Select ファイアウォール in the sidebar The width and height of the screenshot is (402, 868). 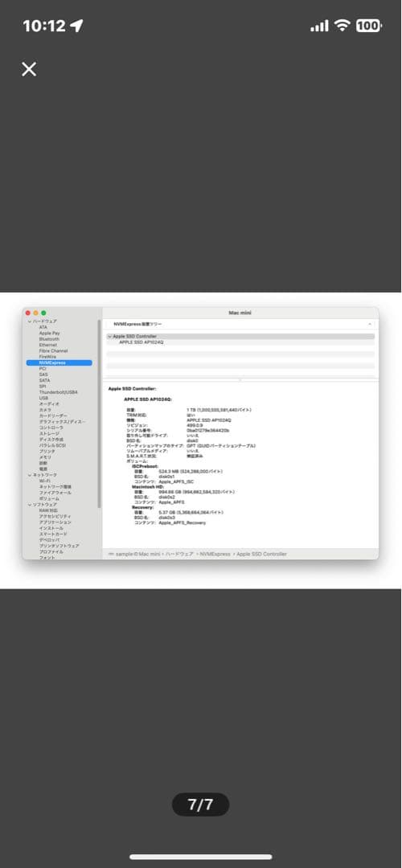pyautogui.click(x=55, y=493)
